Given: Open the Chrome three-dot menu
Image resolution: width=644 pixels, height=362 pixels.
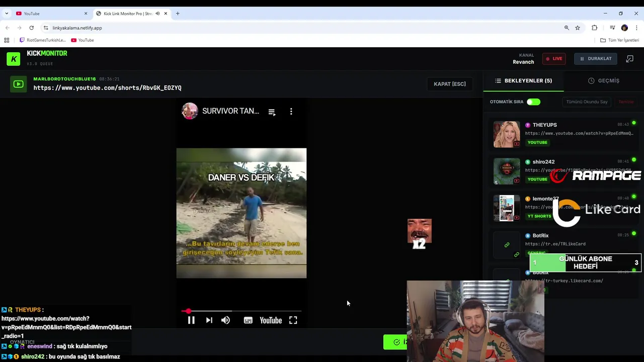Looking at the screenshot, I should click(x=636, y=28).
